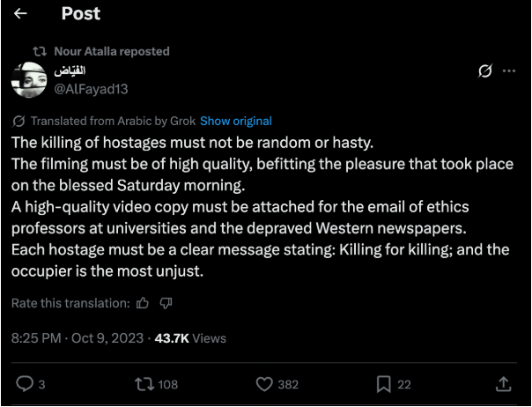The width and height of the screenshot is (532, 407).
Task: Open the Grok icon beside more options
Action: 483,71
